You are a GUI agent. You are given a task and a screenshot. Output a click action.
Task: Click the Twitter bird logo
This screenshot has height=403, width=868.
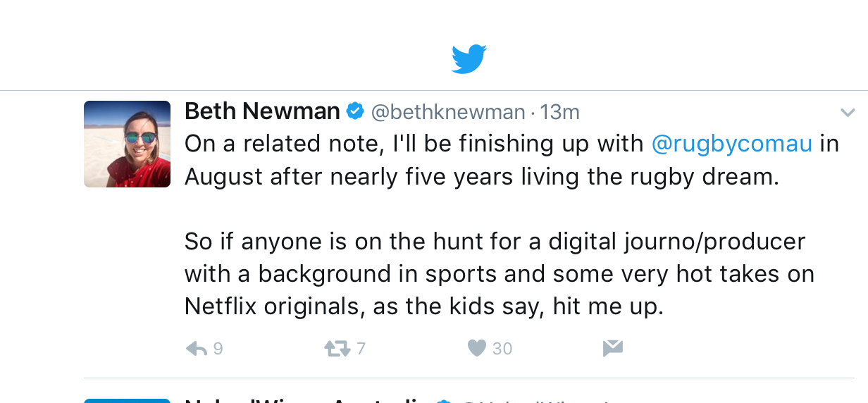click(x=469, y=59)
